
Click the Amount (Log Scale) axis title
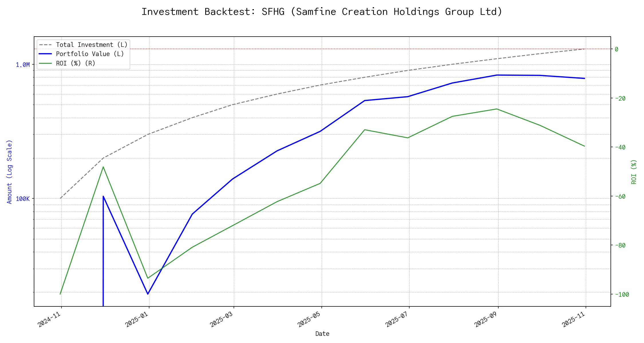9,171
